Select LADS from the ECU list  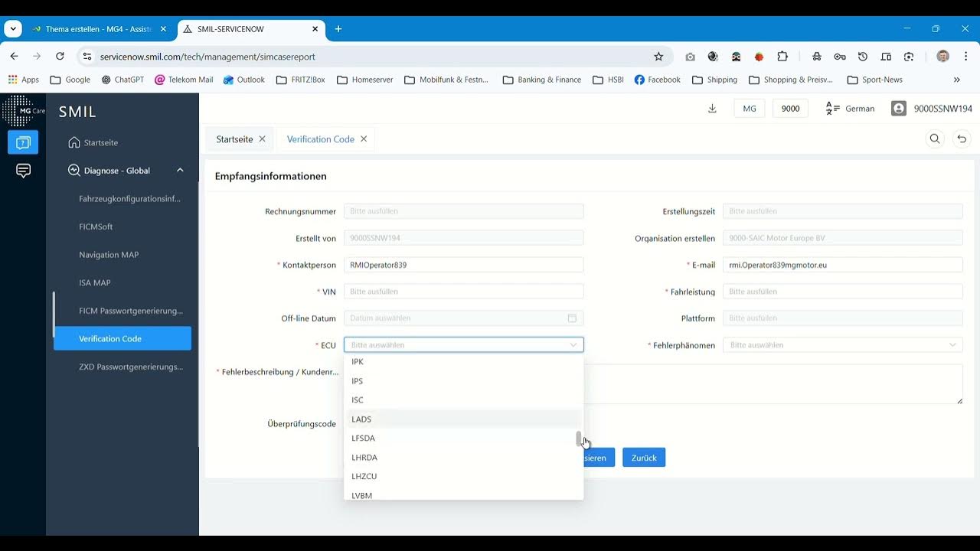[x=361, y=419]
